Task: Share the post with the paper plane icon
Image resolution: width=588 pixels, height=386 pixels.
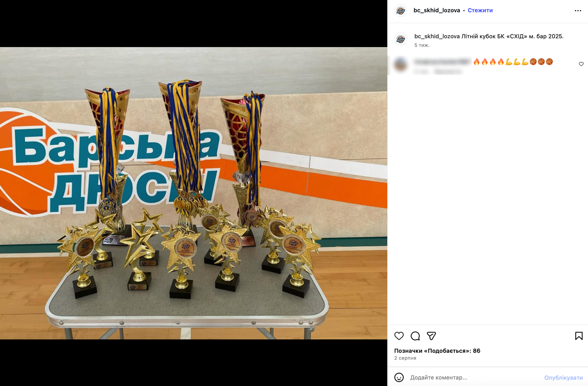Action: coord(431,336)
